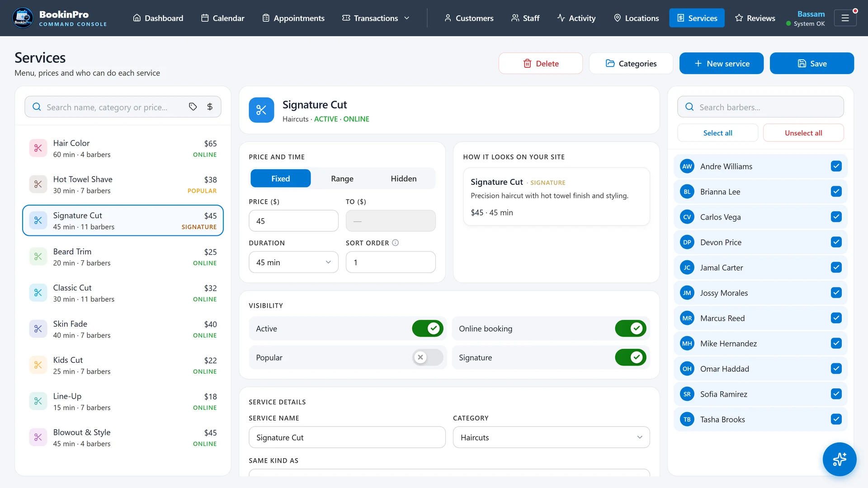Toggle the Signature switch off

[631, 357]
